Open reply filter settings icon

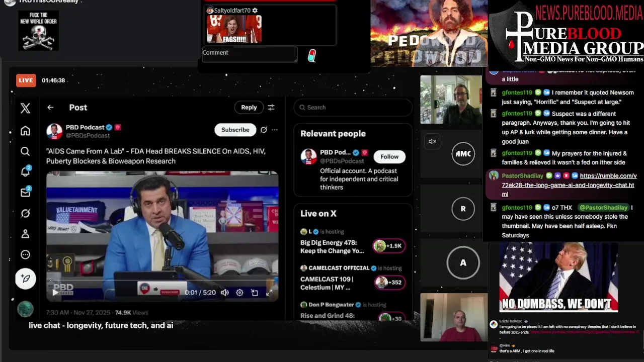tap(271, 107)
